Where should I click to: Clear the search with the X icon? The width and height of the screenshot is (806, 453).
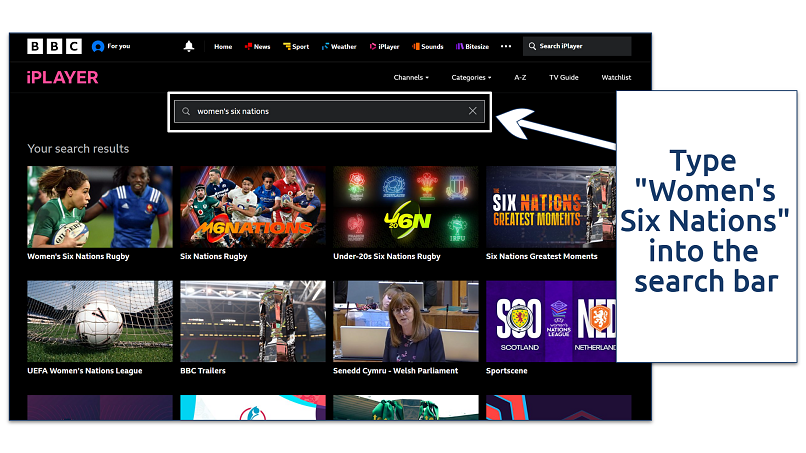(472, 111)
